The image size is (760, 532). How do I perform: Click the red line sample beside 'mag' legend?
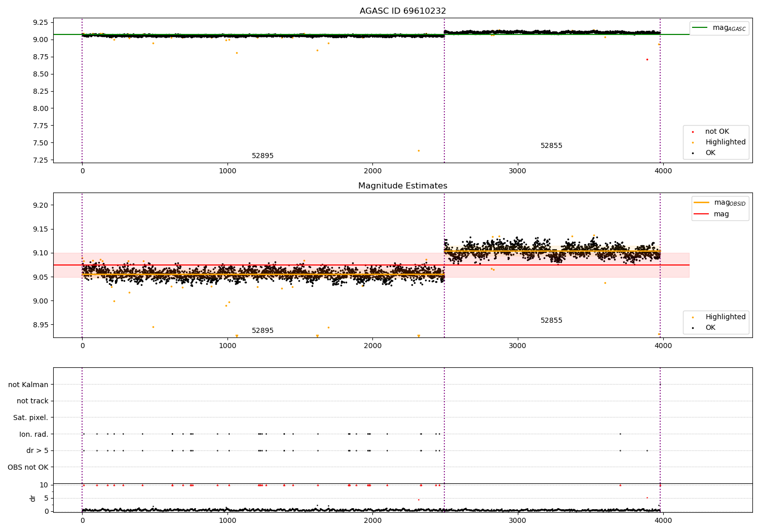(702, 214)
